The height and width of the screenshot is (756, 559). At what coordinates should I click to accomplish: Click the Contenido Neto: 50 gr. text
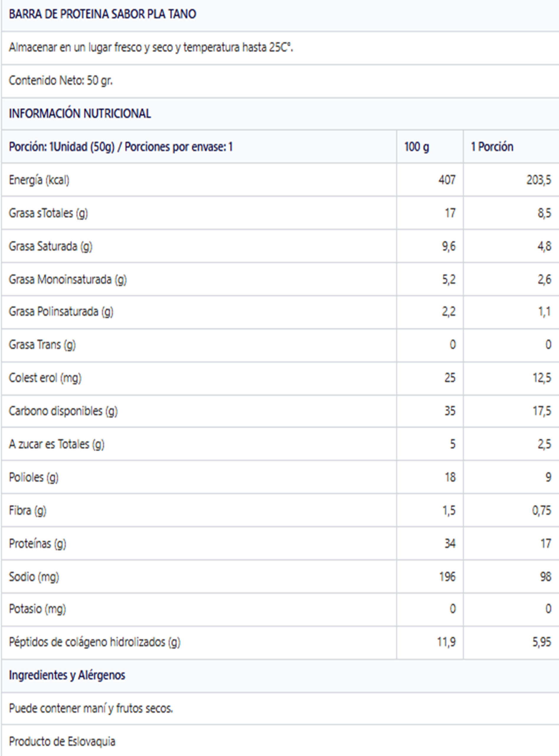click(x=61, y=81)
